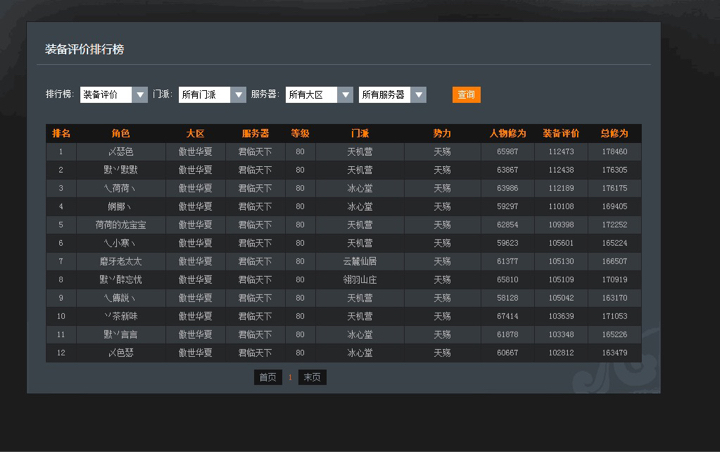Click equipment score 105130 in row 7

(561, 261)
